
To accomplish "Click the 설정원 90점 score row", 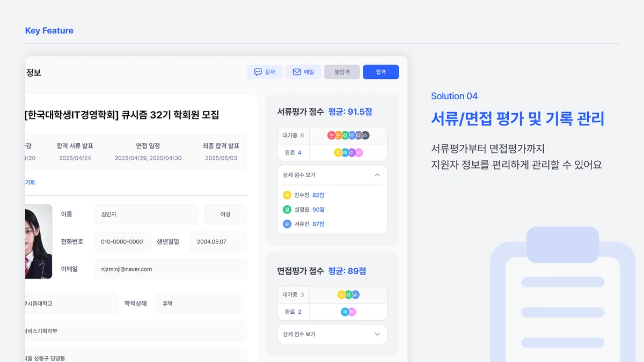I will click(x=304, y=210).
